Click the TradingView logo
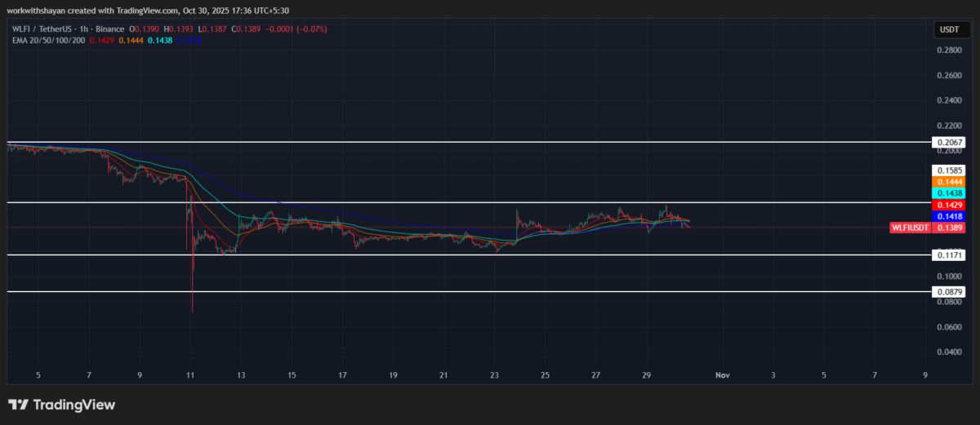Viewport: 980px width, 425px height. [62, 405]
